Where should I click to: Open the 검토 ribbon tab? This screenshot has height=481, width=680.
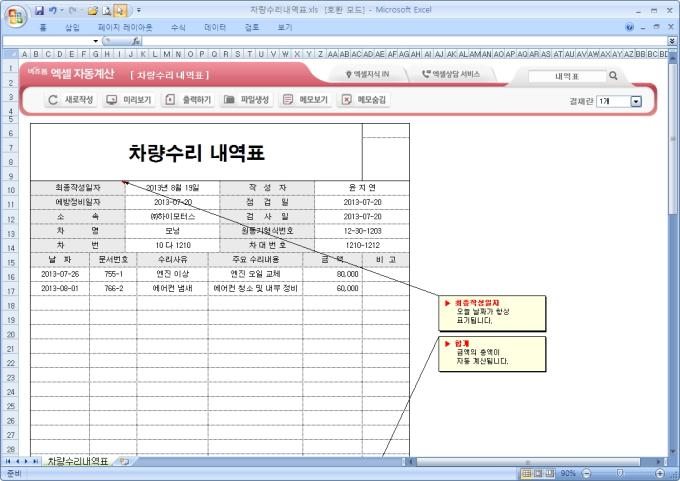point(252,27)
